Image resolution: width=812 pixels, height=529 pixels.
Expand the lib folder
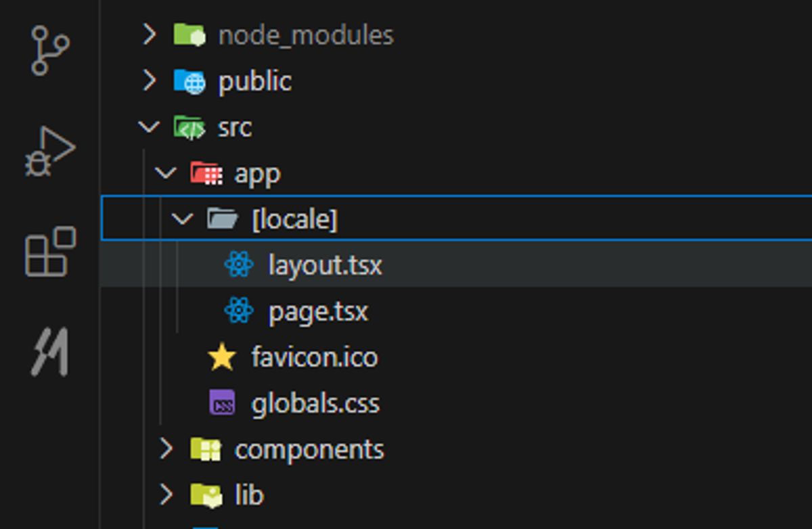166,494
